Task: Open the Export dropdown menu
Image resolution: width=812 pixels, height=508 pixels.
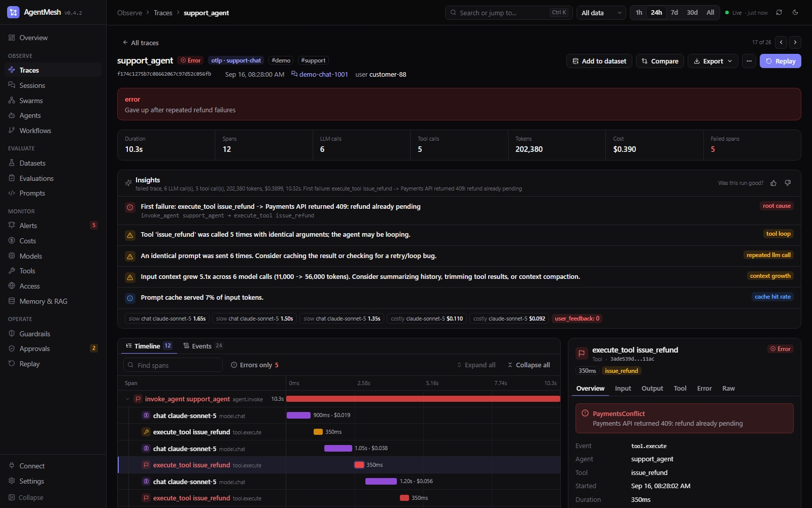Action: (x=713, y=61)
